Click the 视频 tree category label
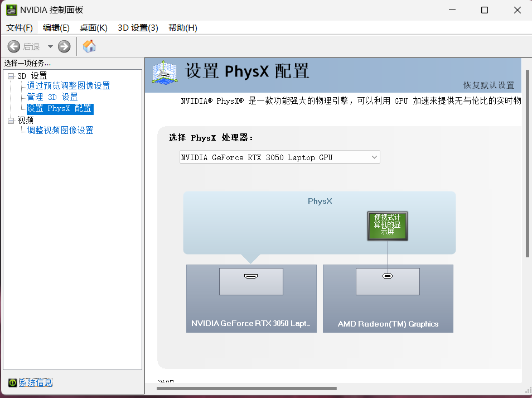 (x=26, y=121)
